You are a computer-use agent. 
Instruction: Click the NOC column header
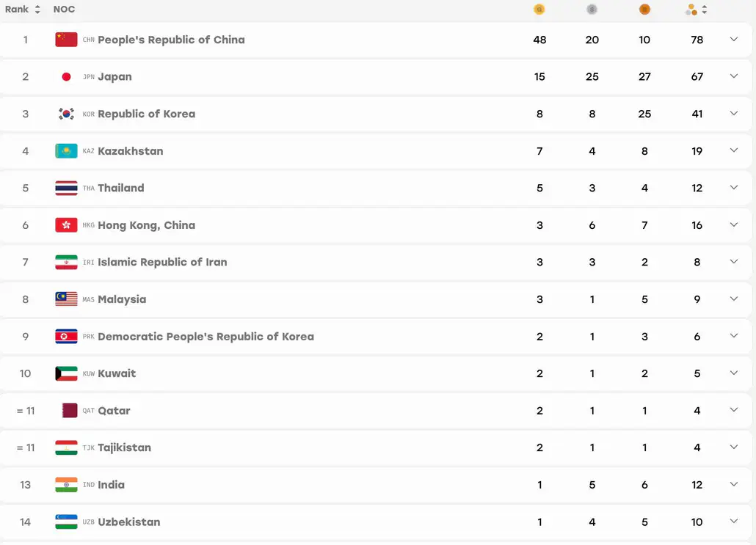coord(64,9)
